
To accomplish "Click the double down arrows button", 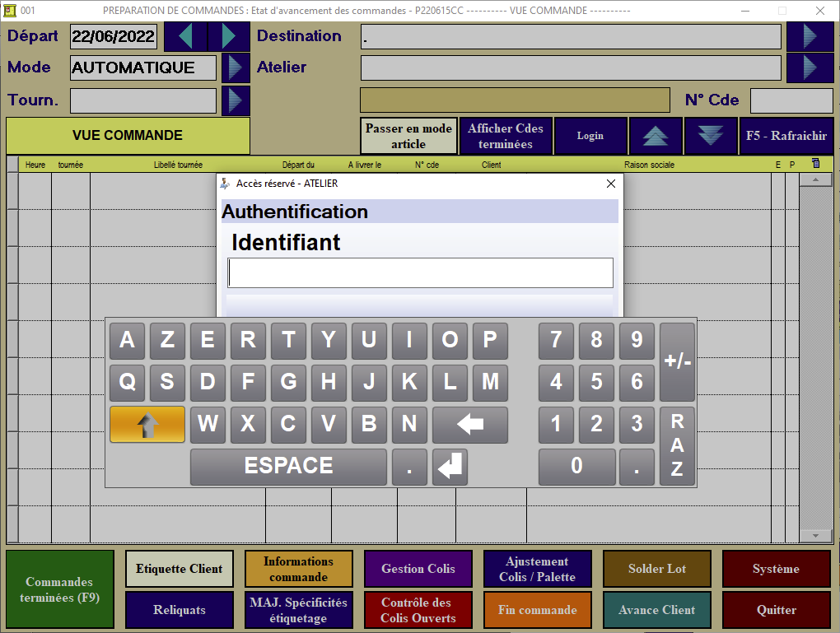I will point(710,136).
